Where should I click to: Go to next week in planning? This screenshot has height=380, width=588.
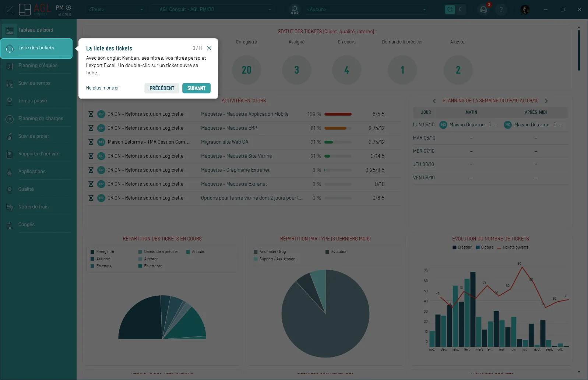pyautogui.click(x=546, y=101)
